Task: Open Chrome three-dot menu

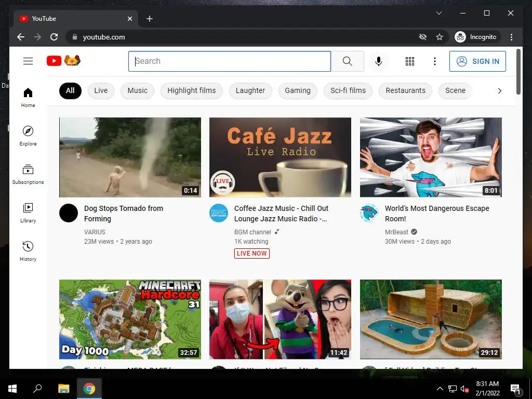Action: tap(511, 37)
